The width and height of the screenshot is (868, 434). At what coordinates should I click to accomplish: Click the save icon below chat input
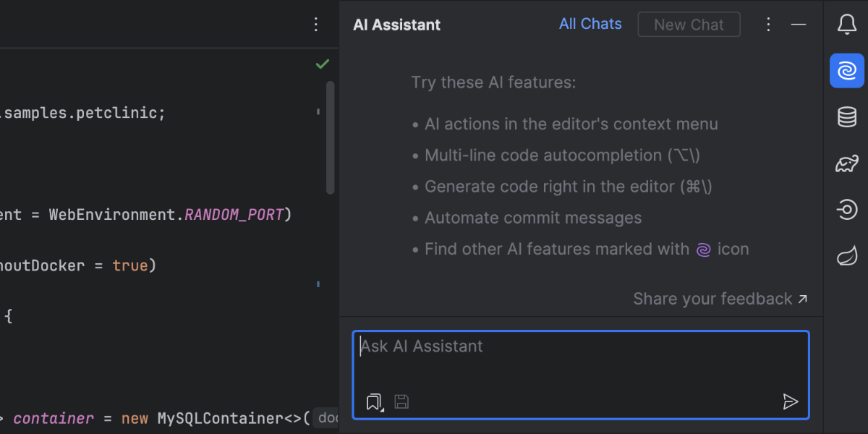point(401,401)
